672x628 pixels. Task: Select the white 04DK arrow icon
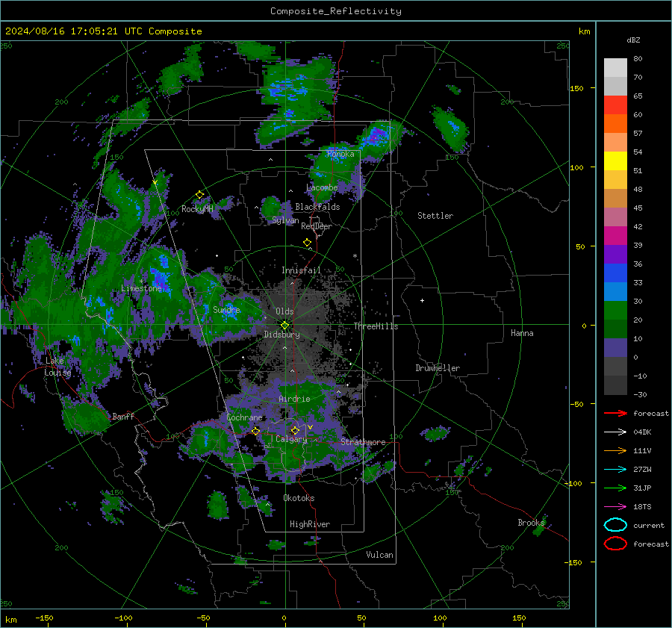click(x=615, y=432)
